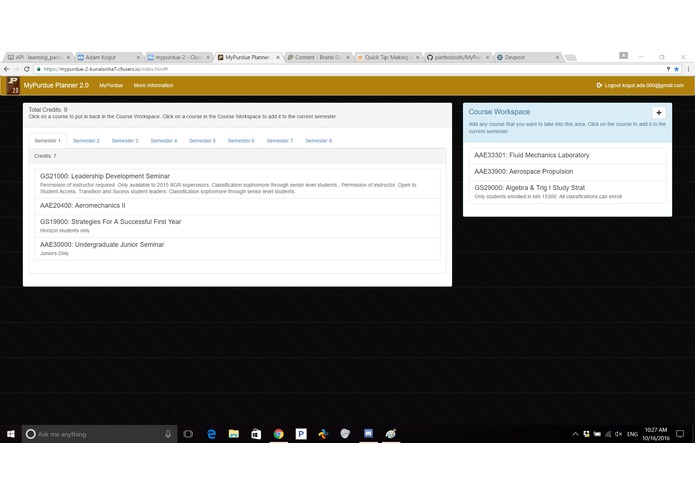This screenshot has height=494, width=695.
Task: Add AAE33301 Fluid Mechanics Laboratory to semester
Action: click(567, 156)
